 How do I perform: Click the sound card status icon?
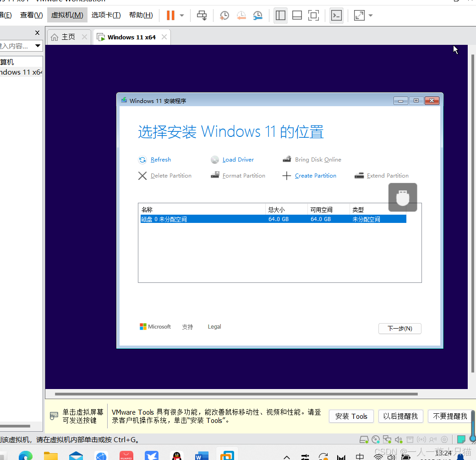[x=399, y=439]
